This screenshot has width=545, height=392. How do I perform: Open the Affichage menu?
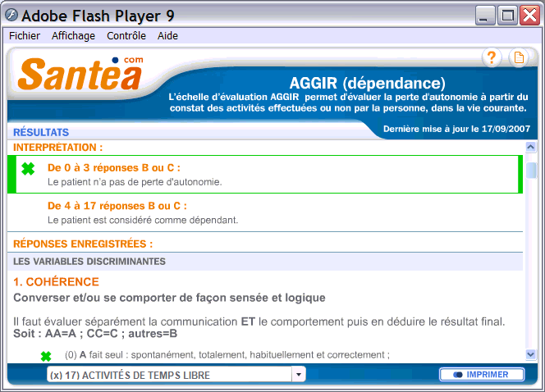(73, 36)
